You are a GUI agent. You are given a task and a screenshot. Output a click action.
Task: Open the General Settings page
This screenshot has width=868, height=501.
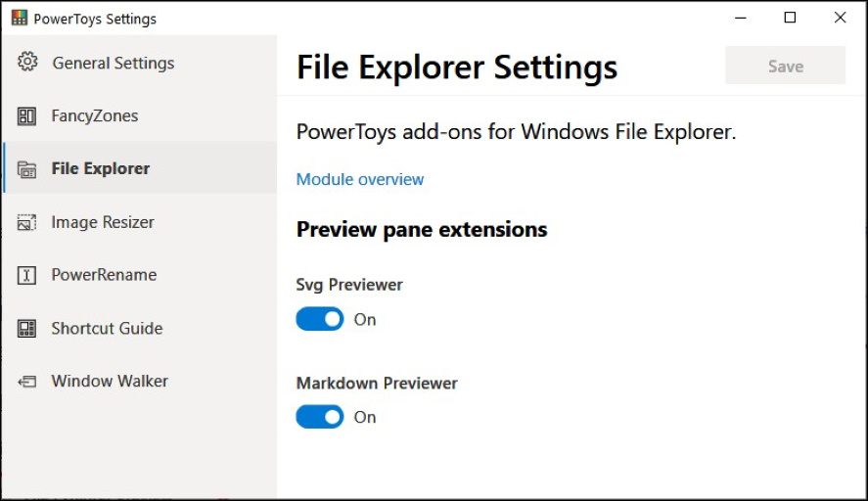[113, 64]
